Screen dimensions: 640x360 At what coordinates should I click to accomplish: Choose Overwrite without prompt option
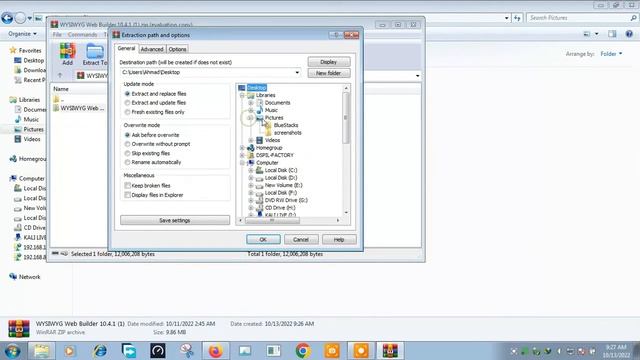[x=127, y=144]
